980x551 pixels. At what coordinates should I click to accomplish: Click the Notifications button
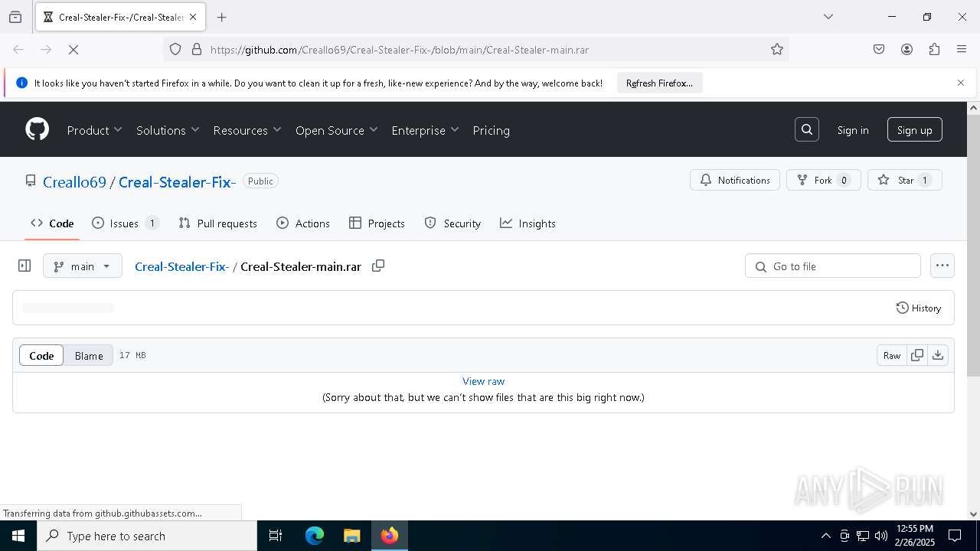point(735,180)
